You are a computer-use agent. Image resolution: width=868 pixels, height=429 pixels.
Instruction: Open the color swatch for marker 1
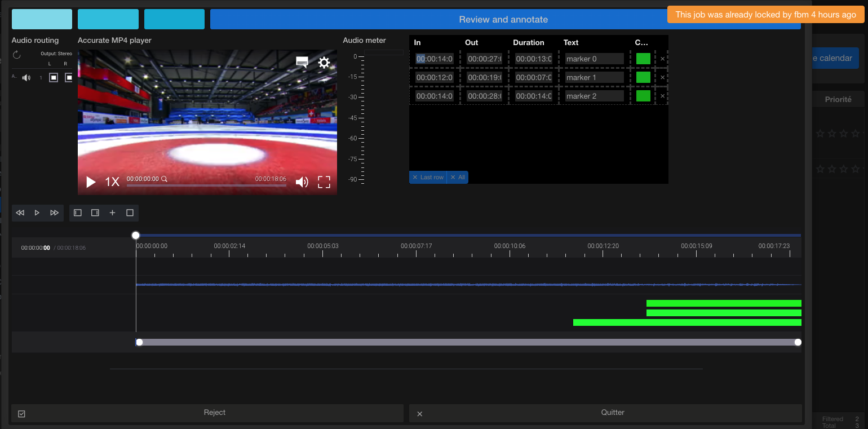[x=643, y=77]
